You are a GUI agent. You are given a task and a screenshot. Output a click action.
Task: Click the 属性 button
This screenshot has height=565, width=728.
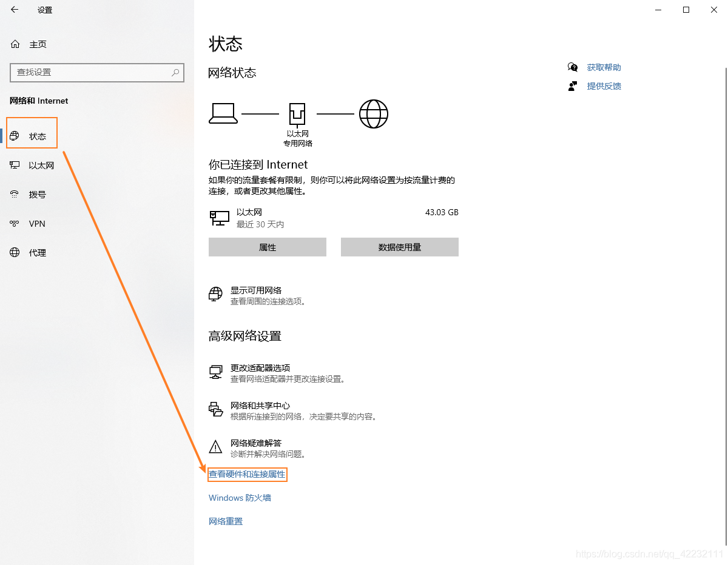point(268,247)
